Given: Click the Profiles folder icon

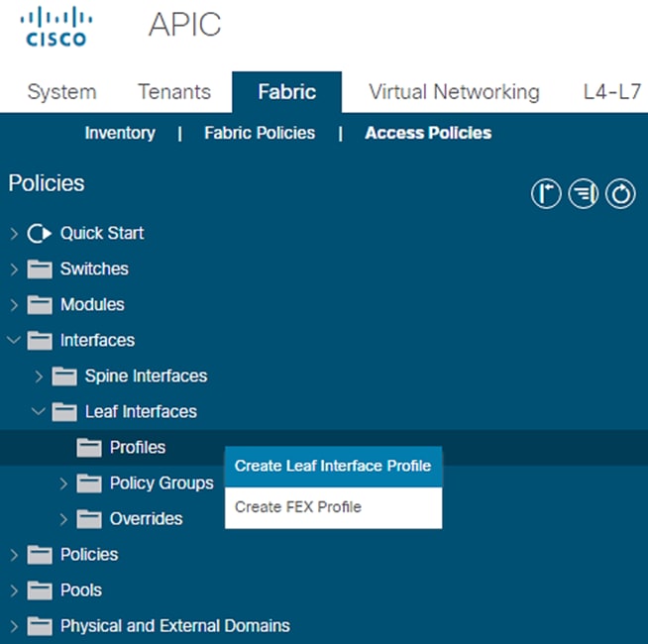Looking at the screenshot, I should coord(89,448).
